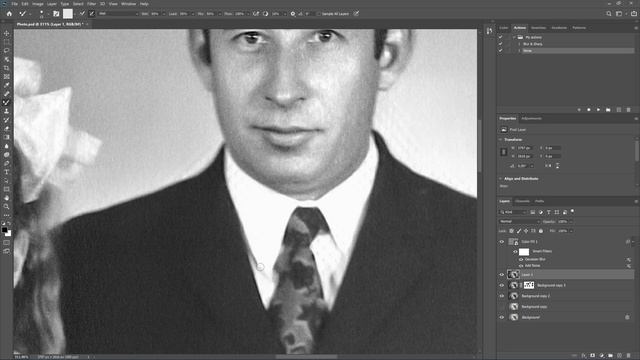Open the Kind layer filter dropdown
This screenshot has width=640, height=360.
click(513, 212)
